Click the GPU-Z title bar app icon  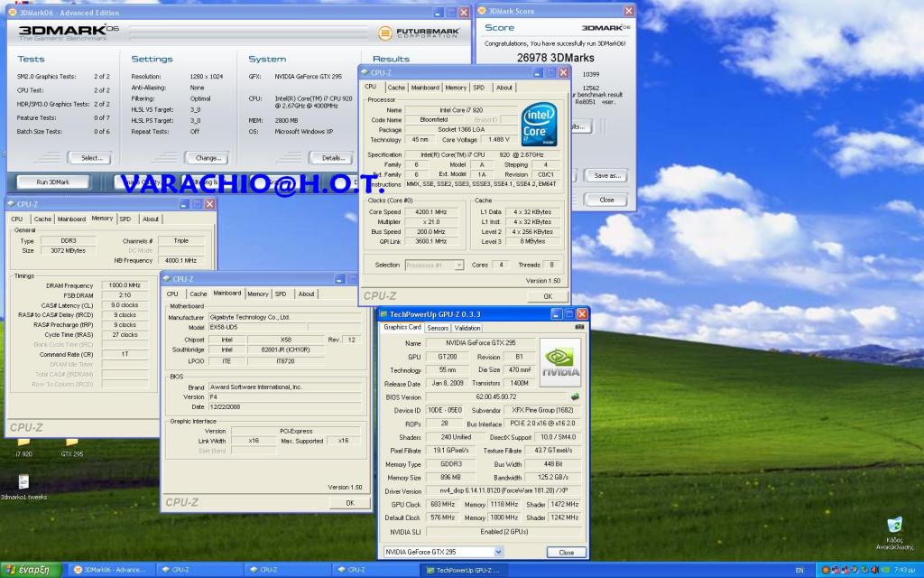point(383,313)
